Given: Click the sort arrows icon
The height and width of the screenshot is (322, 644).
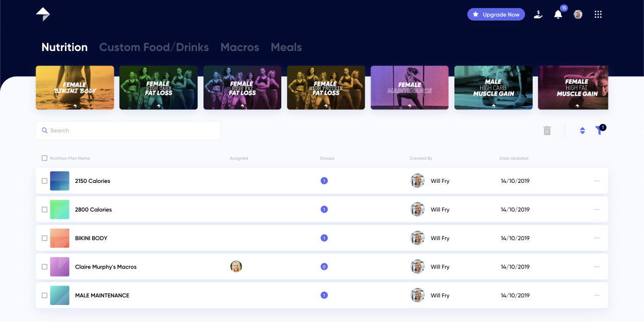Looking at the screenshot, I should [582, 131].
